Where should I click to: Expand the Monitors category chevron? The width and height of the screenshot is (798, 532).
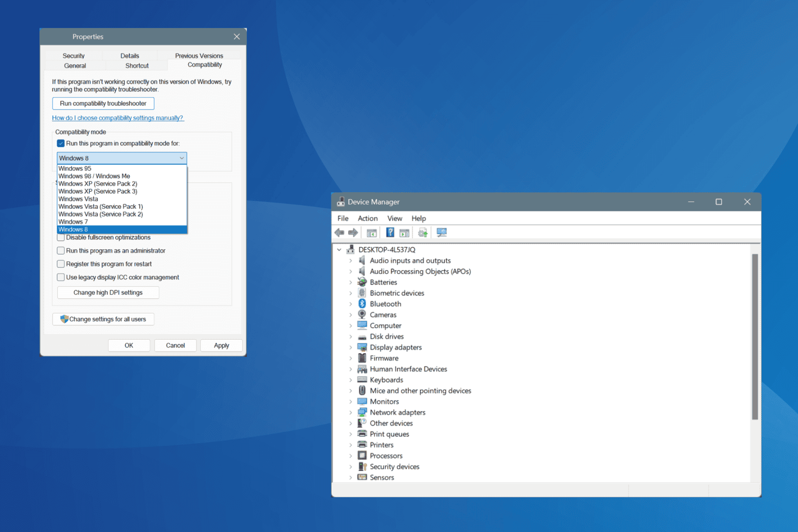(351, 402)
